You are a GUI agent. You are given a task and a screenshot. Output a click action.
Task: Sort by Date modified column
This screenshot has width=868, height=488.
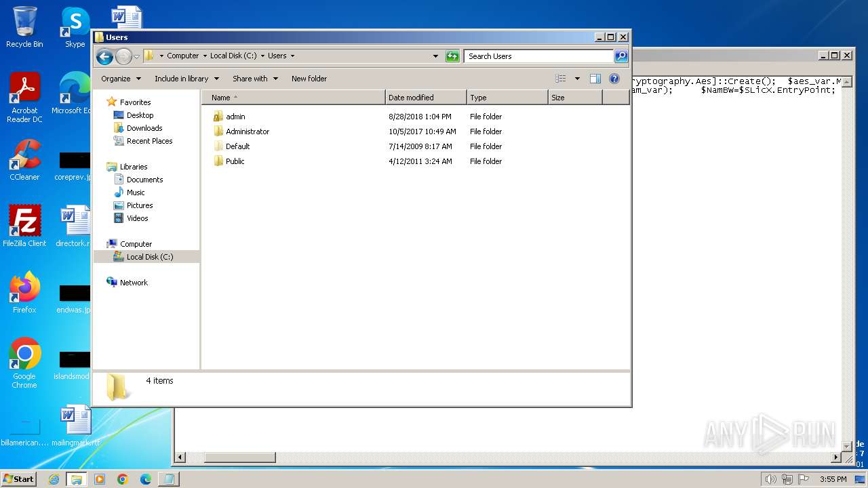tap(426, 98)
